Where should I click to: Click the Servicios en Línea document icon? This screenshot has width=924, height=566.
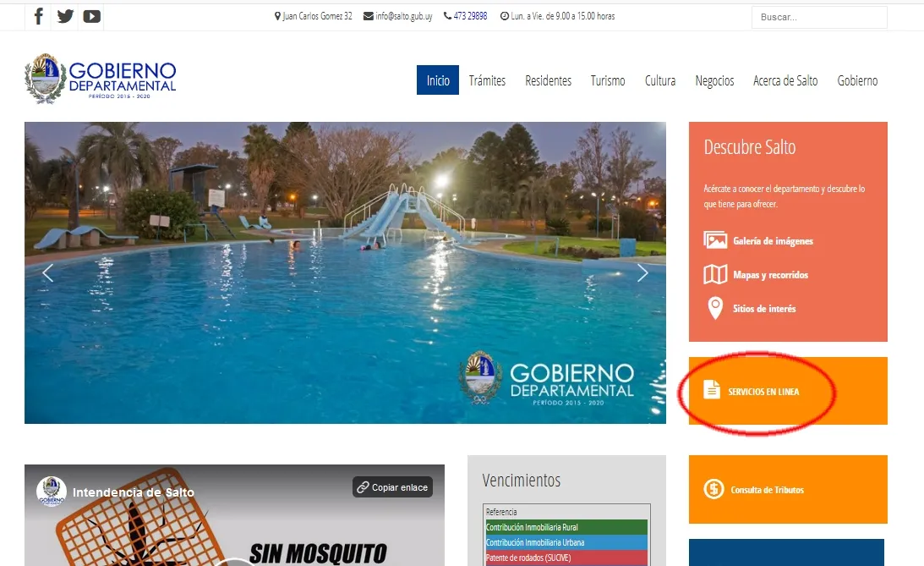tap(712, 390)
